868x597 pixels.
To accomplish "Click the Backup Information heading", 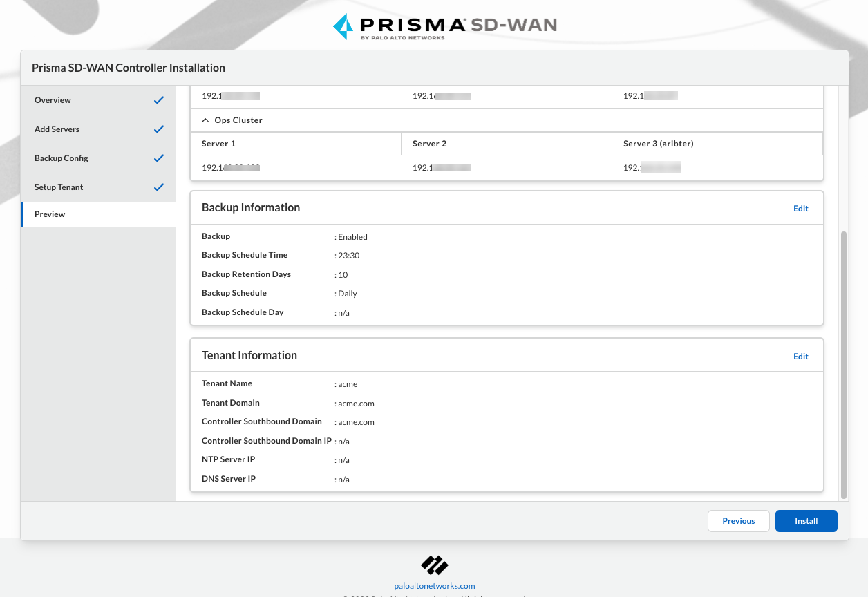I will click(251, 207).
